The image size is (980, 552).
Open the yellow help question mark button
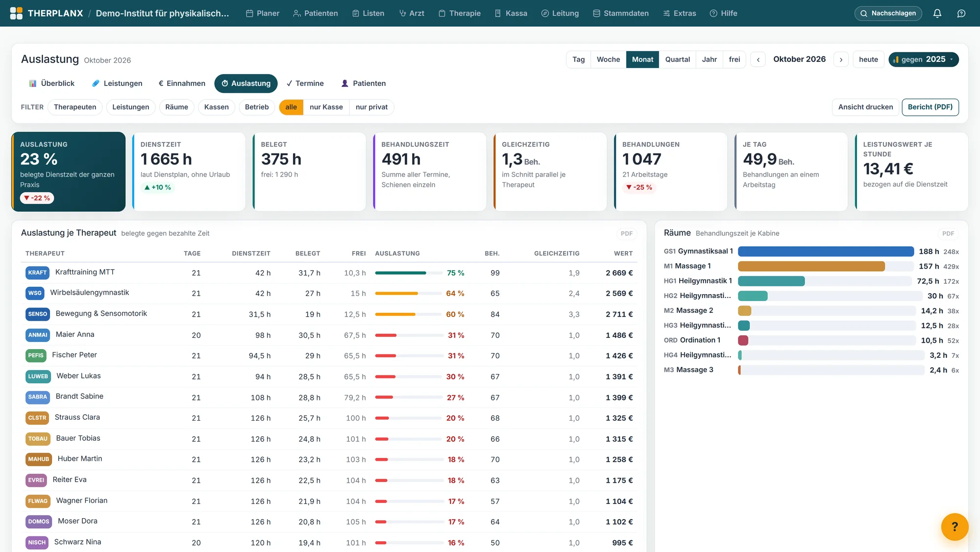955,527
